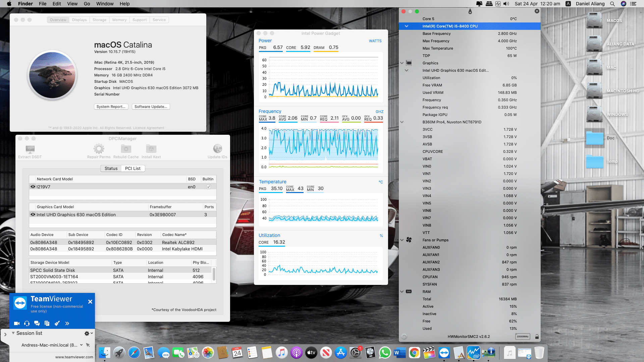Viewport: 644px width, 362px height.
Task: Collapse the Fans or Pumps section
Action: (402, 240)
